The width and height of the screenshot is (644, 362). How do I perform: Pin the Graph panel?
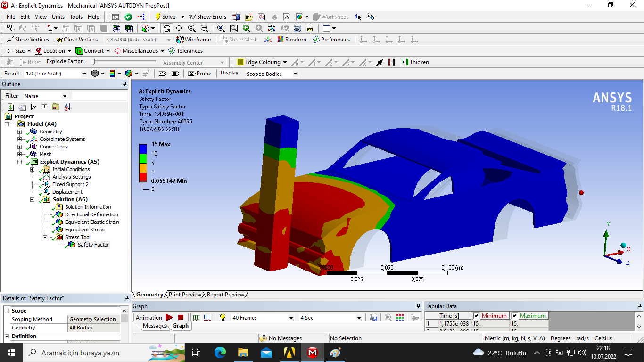tap(418, 306)
